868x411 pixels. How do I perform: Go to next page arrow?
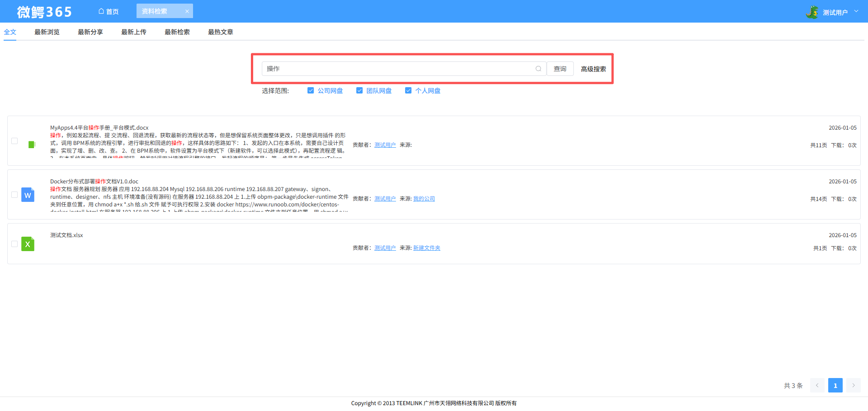(854, 385)
